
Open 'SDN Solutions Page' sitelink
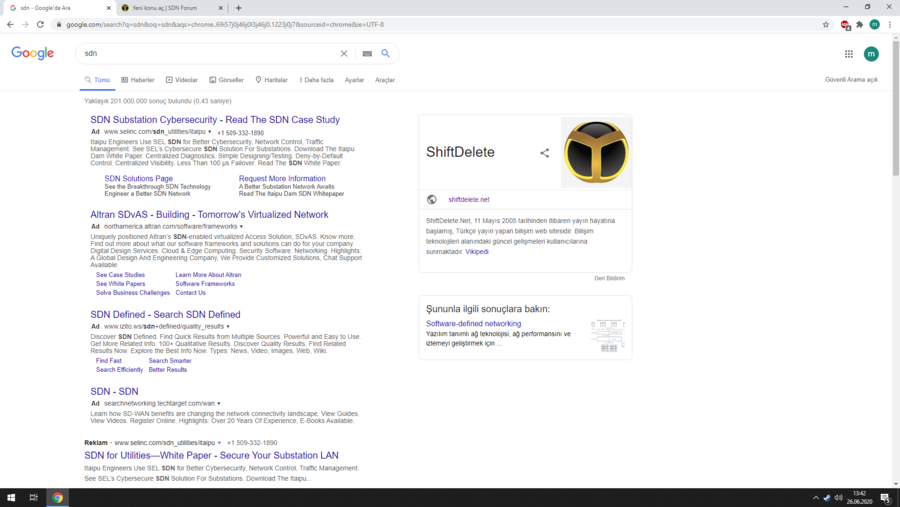(x=138, y=179)
